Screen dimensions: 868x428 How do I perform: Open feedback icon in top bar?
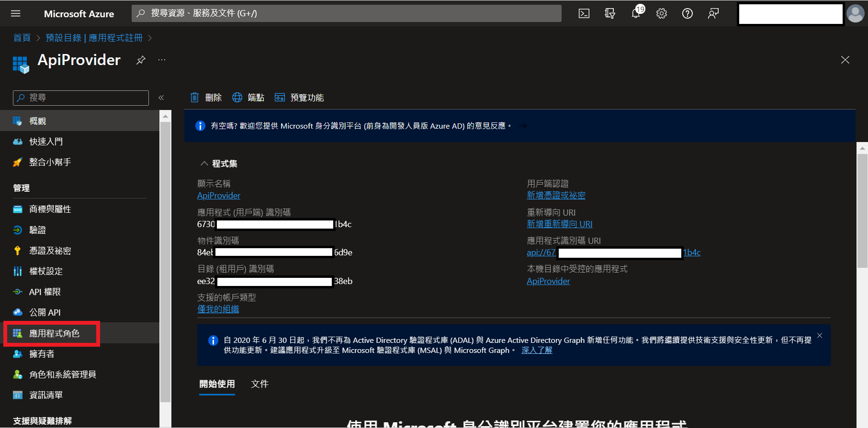pos(713,13)
